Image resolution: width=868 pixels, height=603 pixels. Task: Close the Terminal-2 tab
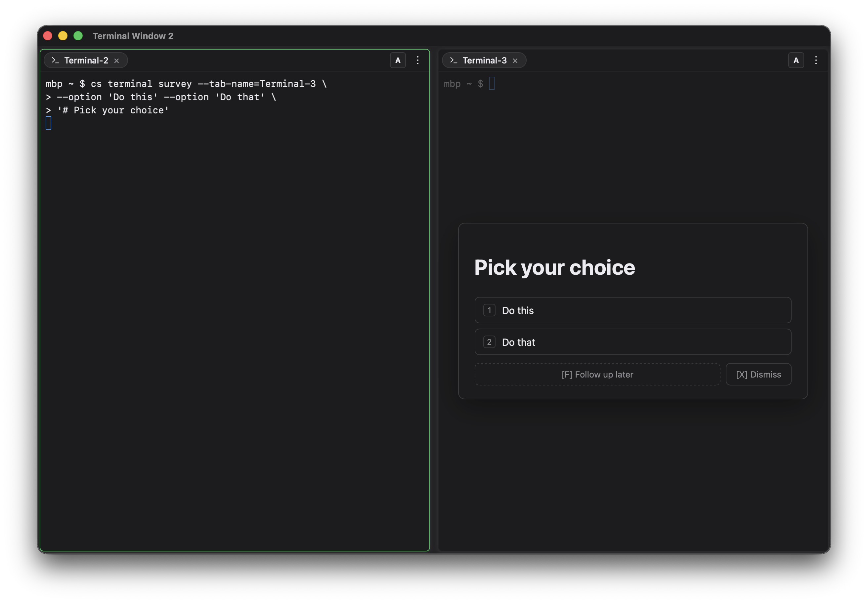point(117,61)
